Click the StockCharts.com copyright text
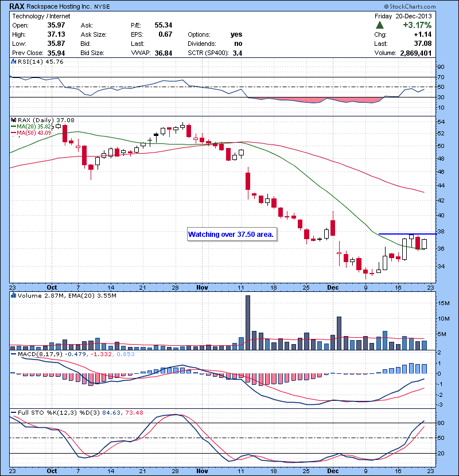The width and height of the screenshot is (459, 476). 410,6
